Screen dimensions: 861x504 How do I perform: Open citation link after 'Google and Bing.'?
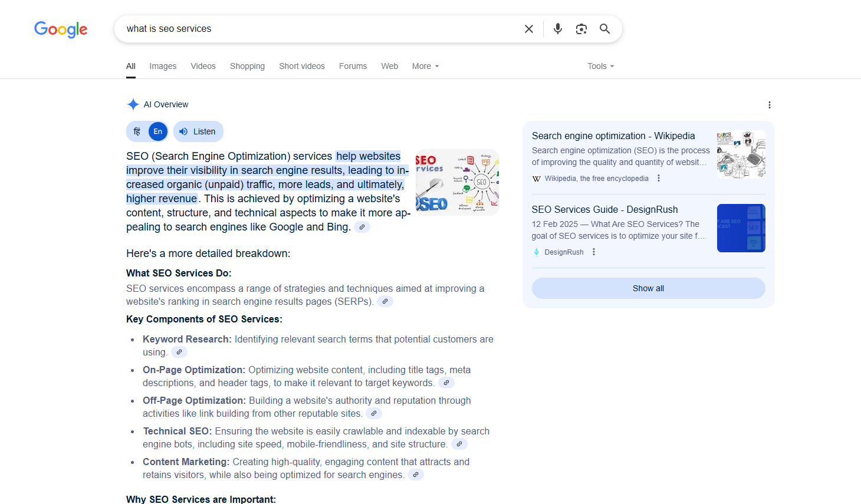click(362, 227)
